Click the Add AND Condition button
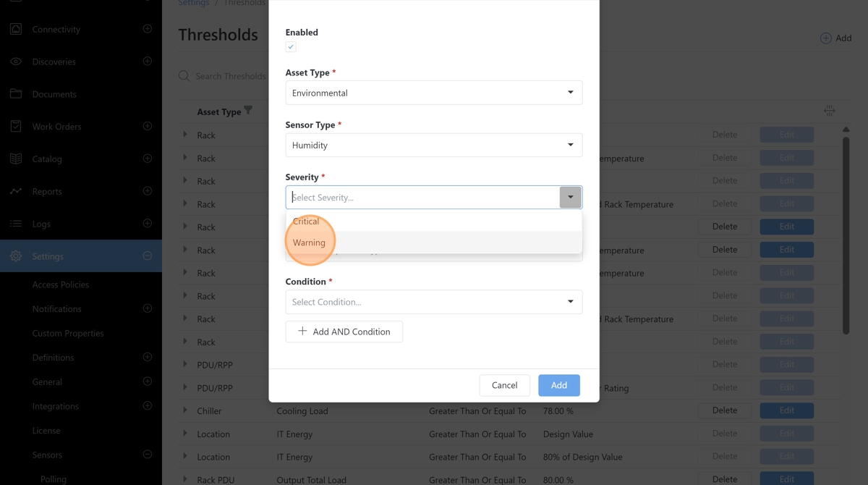 (x=344, y=332)
